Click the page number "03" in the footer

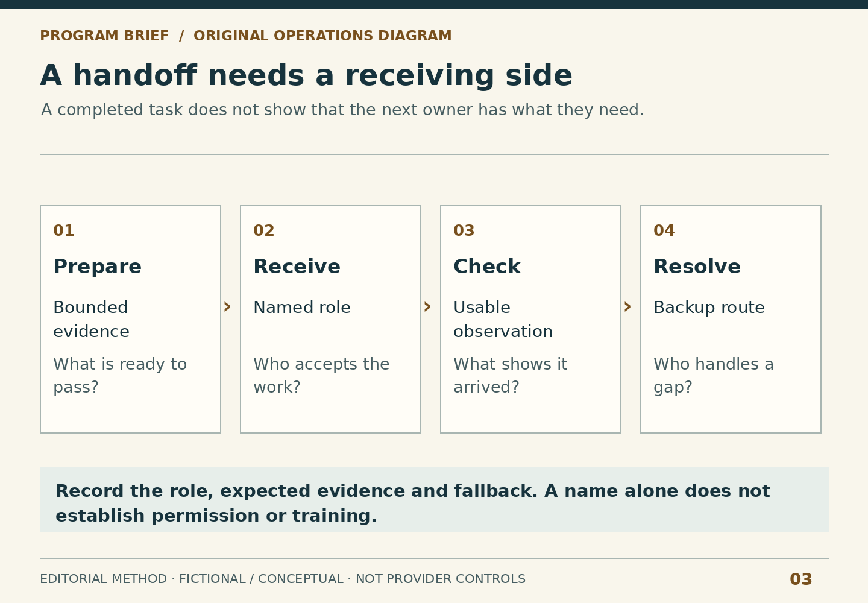[801, 579]
